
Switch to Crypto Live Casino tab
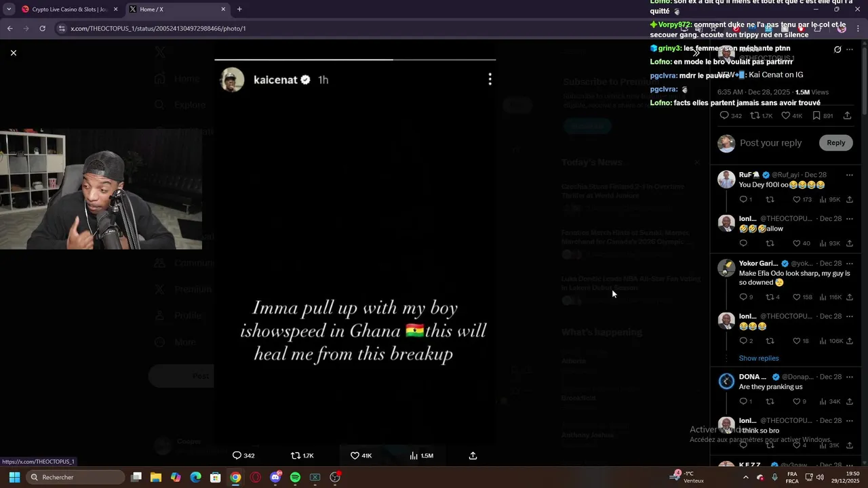(x=69, y=9)
